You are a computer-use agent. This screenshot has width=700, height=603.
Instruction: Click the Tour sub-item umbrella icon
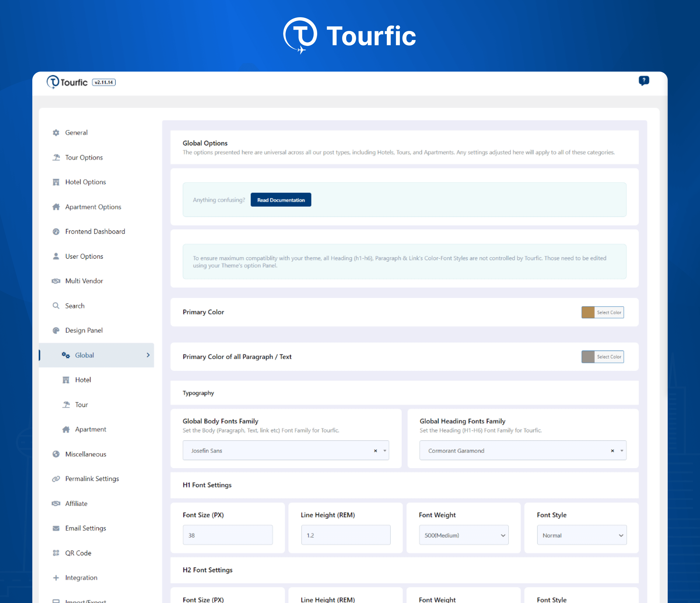point(66,404)
